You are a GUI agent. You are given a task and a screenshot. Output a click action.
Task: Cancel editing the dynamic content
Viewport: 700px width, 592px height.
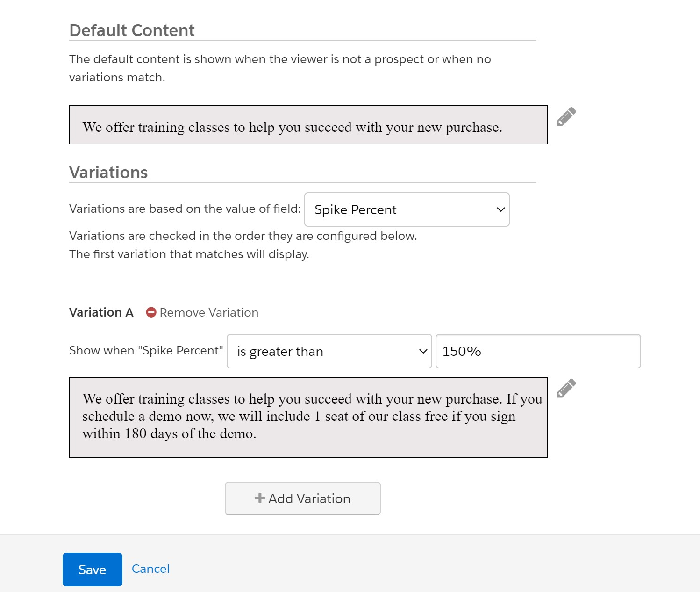pyautogui.click(x=150, y=569)
